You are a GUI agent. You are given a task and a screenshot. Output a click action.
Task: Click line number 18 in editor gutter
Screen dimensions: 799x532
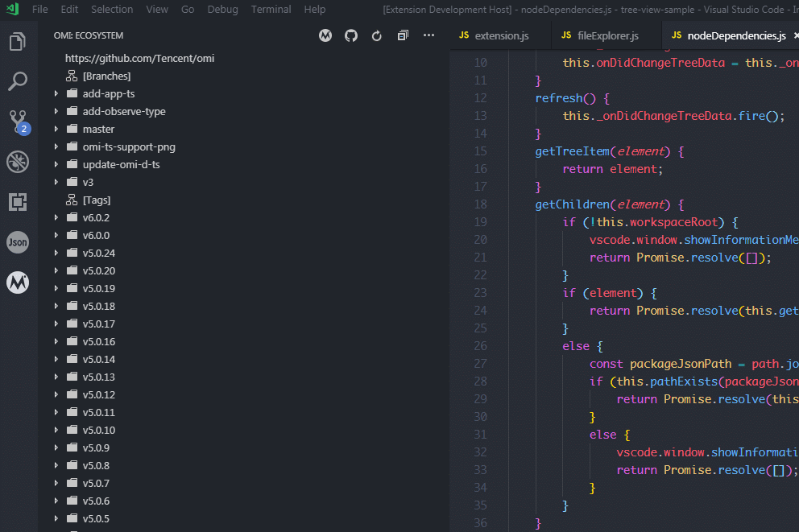pos(481,204)
